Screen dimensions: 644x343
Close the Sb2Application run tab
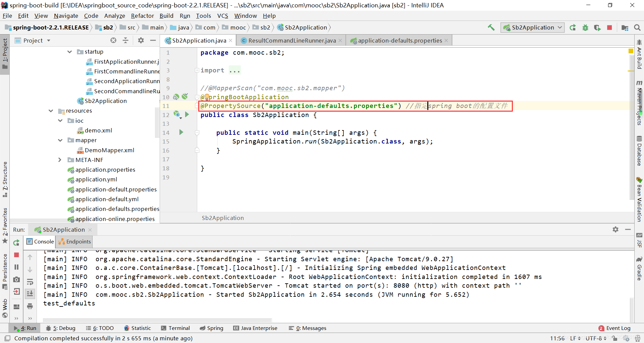coord(90,230)
